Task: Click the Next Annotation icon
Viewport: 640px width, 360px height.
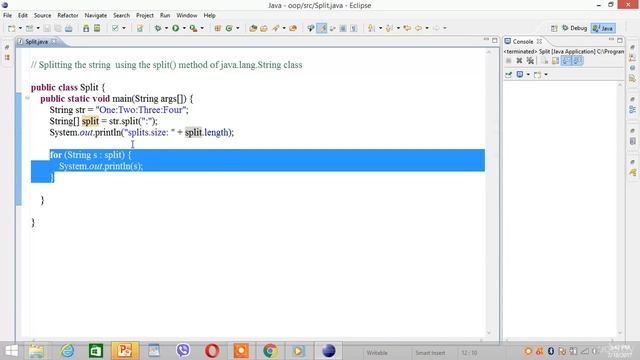Action: (x=372, y=28)
